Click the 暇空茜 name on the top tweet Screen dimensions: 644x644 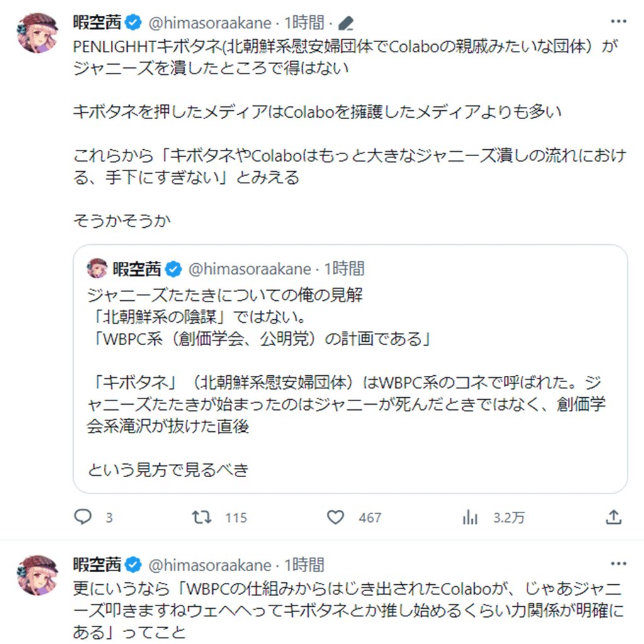click(x=97, y=24)
